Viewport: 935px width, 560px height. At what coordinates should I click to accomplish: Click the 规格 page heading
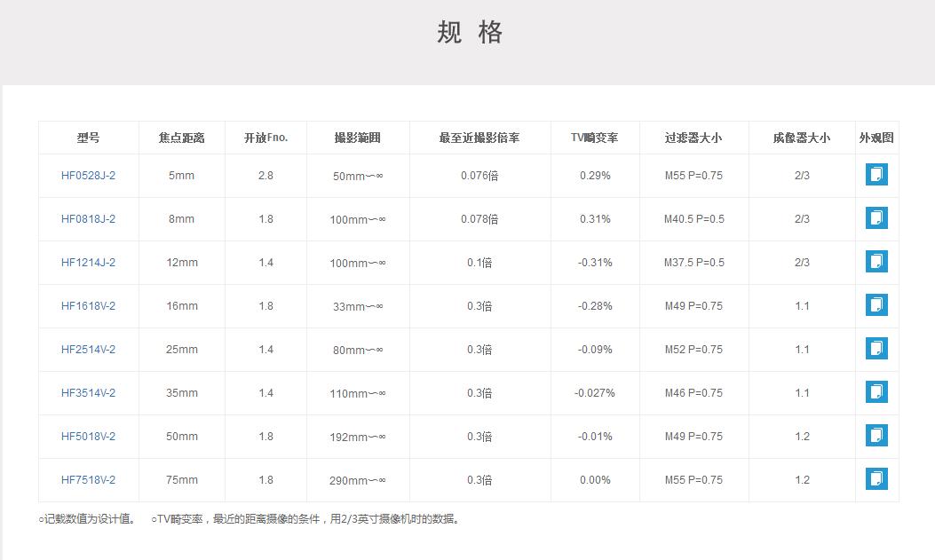[470, 32]
